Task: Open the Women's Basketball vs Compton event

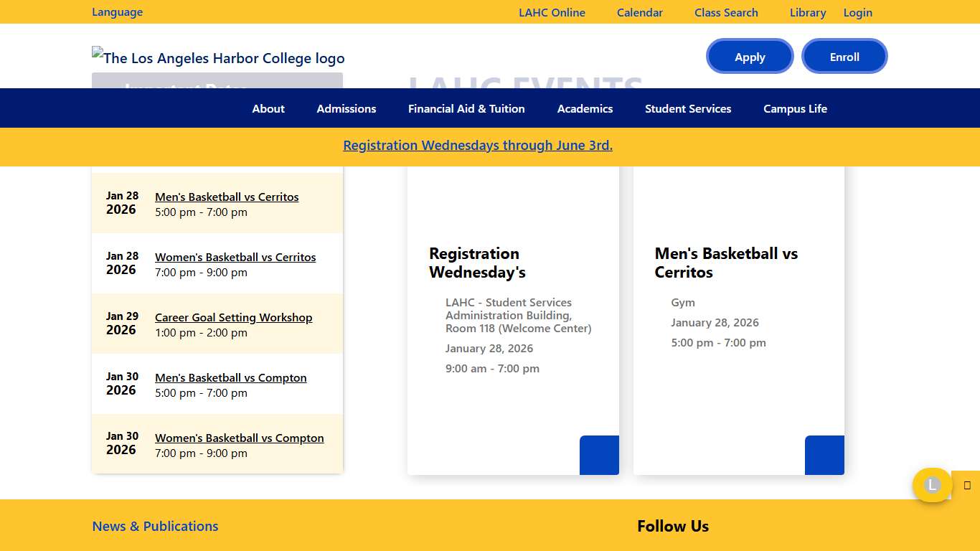Action: [239, 438]
